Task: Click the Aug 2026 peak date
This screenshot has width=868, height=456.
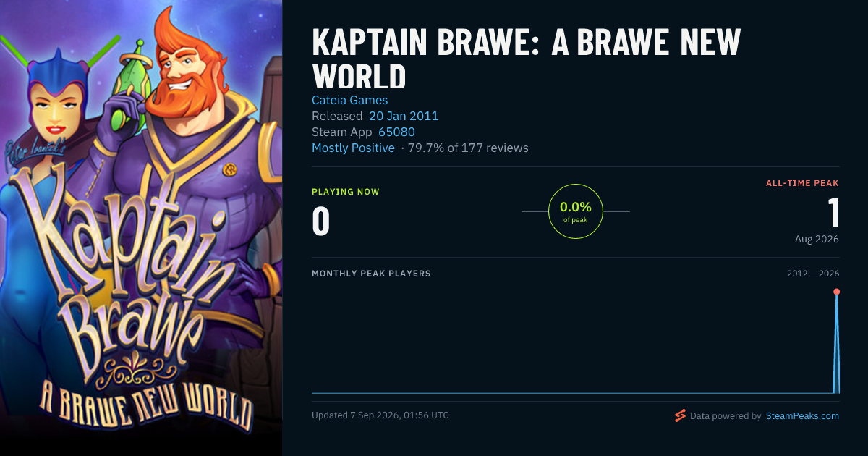Action: tap(817, 239)
